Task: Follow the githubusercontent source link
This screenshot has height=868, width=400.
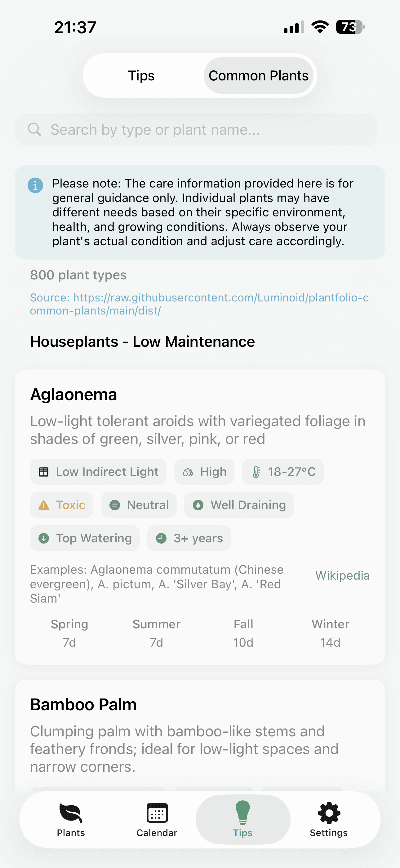Action: pos(199,304)
